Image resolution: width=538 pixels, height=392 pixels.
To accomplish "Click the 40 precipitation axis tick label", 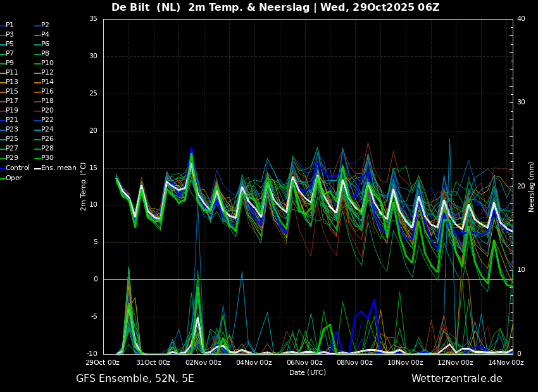I will click(x=521, y=19).
